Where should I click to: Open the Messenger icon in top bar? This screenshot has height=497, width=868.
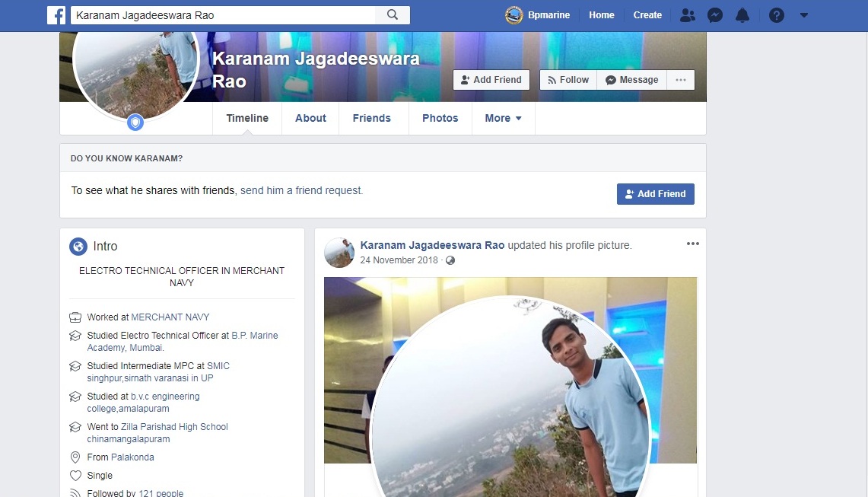click(x=714, y=15)
